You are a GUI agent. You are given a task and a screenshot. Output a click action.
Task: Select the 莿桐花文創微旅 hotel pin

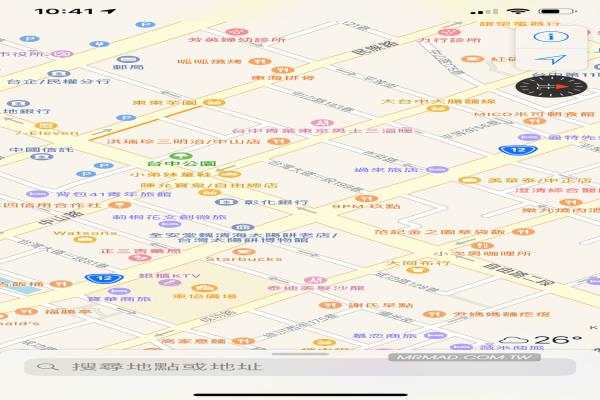pyautogui.click(x=170, y=224)
